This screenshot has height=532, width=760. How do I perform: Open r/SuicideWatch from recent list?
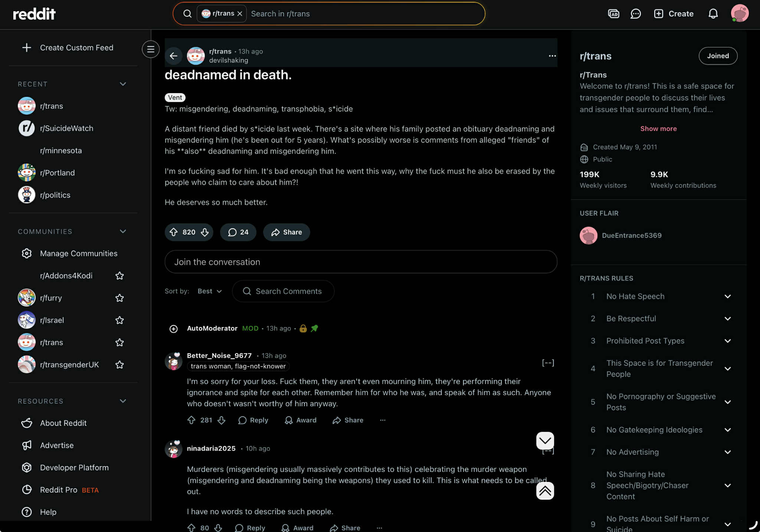66,128
